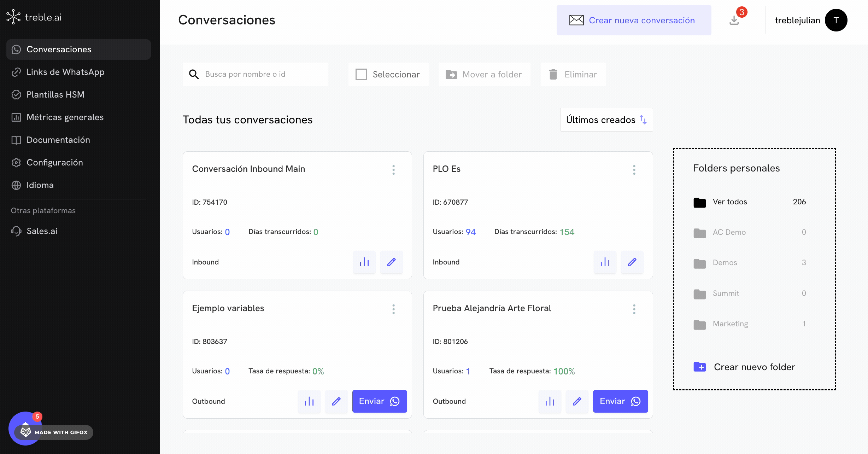Open options menu for Conversación Inbound Main
The width and height of the screenshot is (868, 454).
(x=393, y=170)
